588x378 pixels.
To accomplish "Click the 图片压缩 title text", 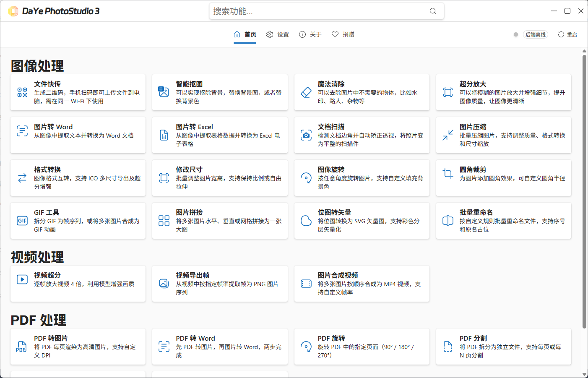I will pyautogui.click(x=473, y=127).
